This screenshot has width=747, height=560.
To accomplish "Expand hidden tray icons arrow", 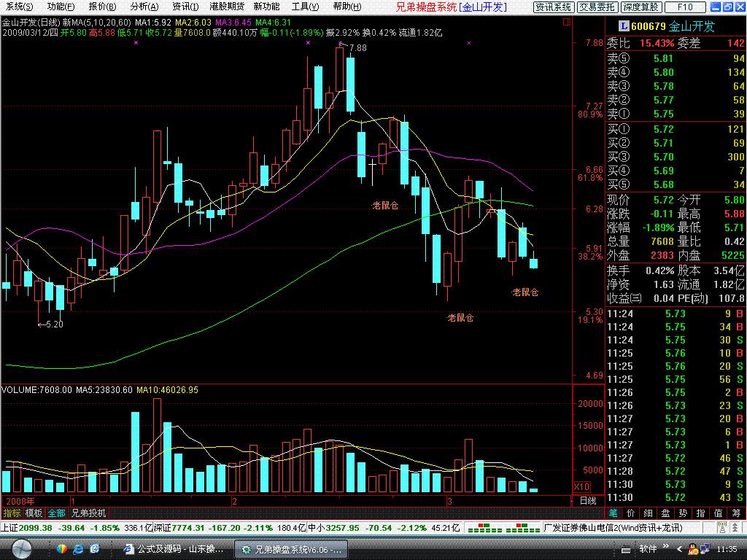I will tap(679, 550).
